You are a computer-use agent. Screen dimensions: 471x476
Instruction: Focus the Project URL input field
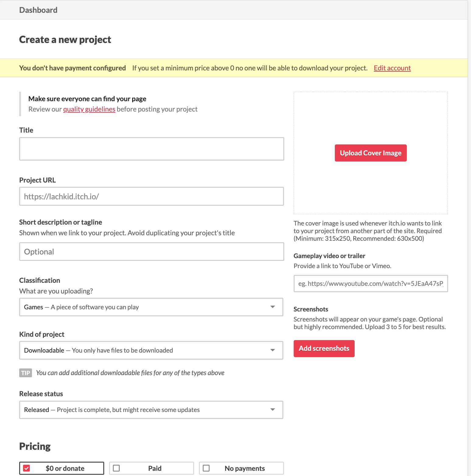[x=151, y=196]
